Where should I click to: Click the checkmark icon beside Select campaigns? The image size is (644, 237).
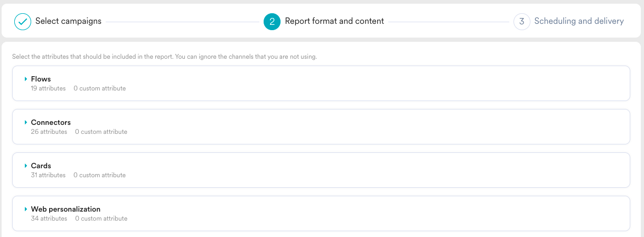(x=23, y=22)
